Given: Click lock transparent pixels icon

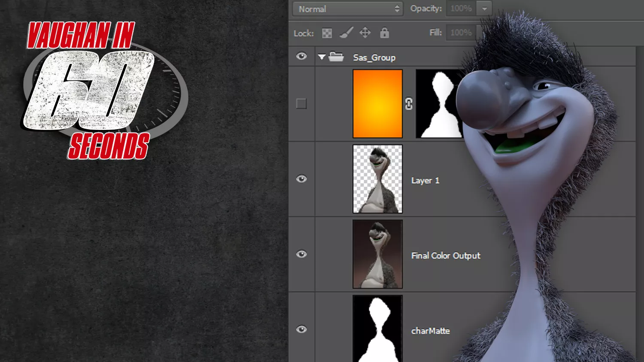Looking at the screenshot, I should point(327,33).
